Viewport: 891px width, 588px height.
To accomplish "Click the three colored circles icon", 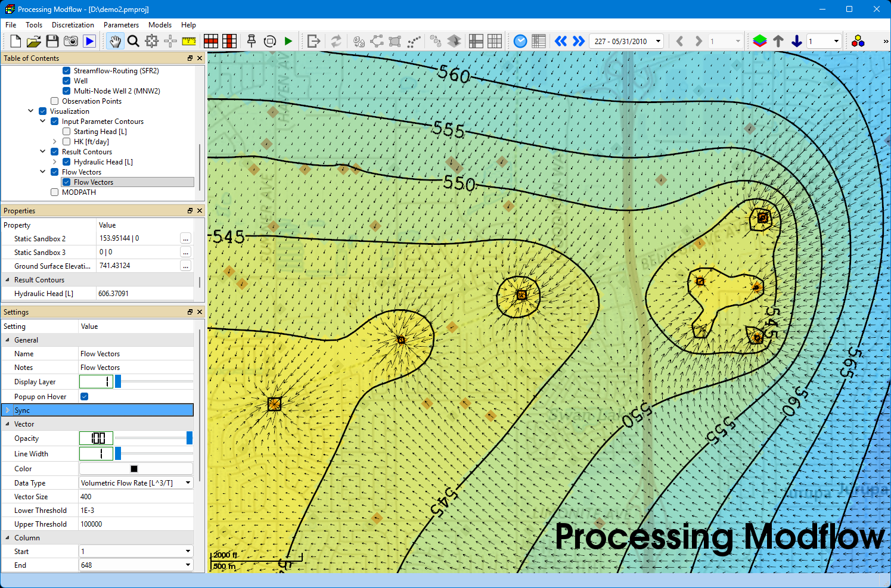I will coord(858,41).
